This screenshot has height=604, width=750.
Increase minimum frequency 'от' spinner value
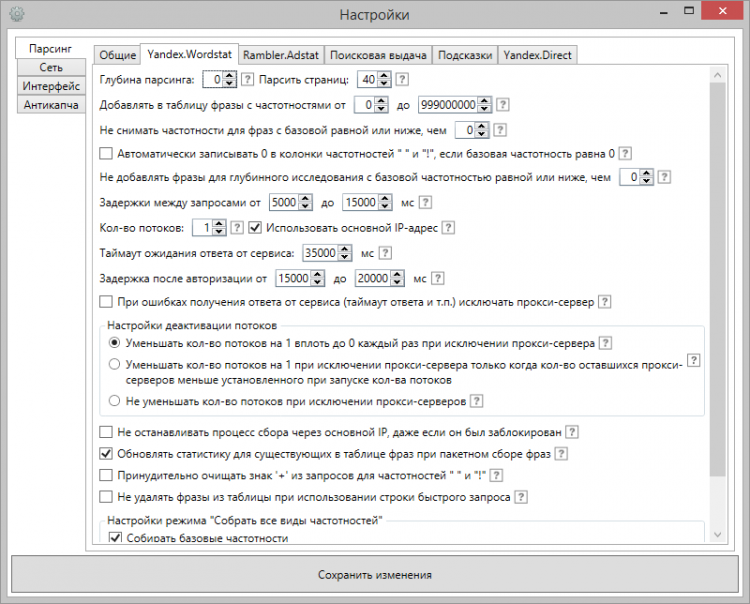381,101
